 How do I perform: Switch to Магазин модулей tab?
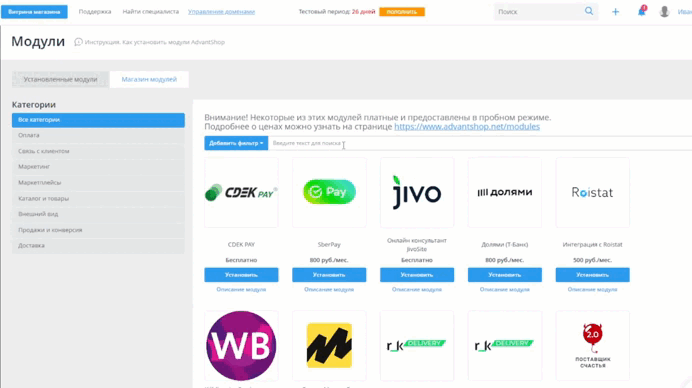click(149, 79)
